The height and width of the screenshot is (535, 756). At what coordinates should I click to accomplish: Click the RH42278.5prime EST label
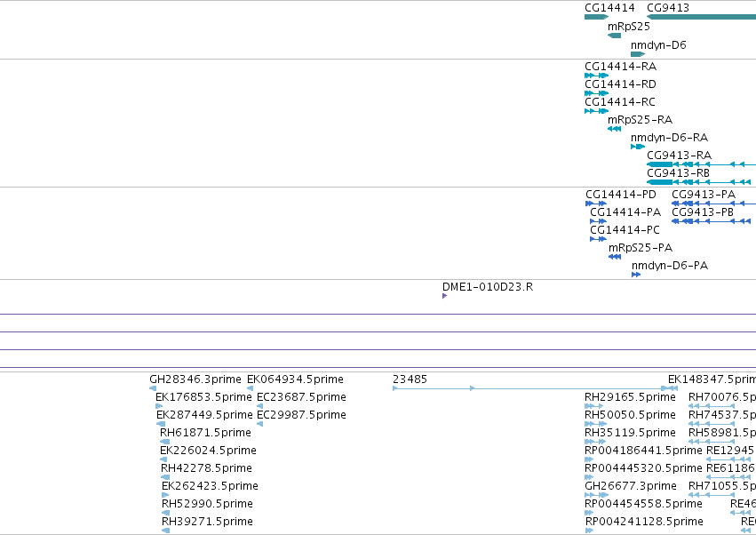tap(206, 468)
